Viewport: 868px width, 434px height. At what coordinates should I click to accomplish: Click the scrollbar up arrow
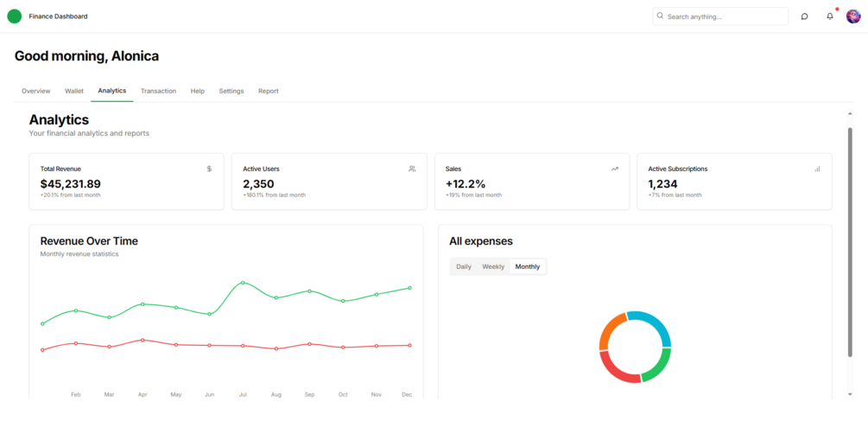(850, 113)
